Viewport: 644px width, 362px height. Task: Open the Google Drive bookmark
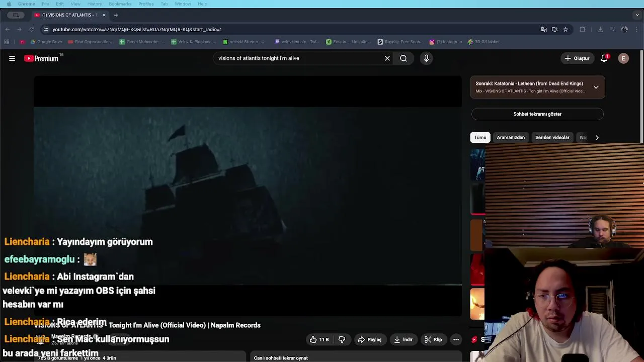coord(46,42)
